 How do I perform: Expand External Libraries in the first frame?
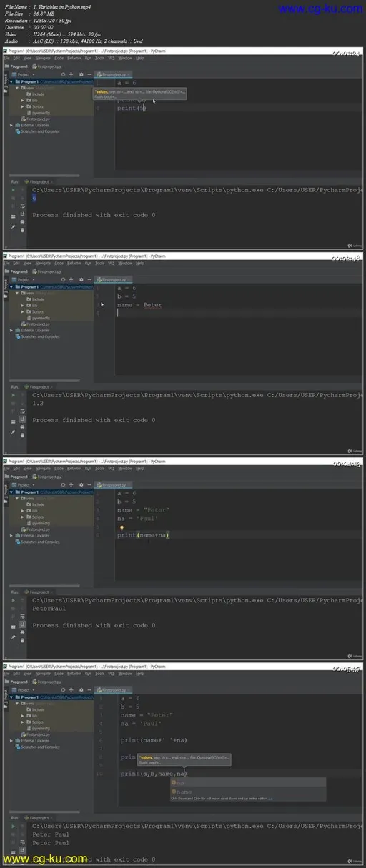(11, 125)
